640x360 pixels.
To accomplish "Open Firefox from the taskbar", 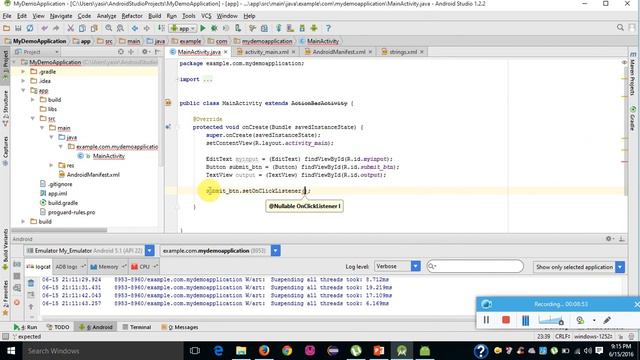I will [264, 351].
